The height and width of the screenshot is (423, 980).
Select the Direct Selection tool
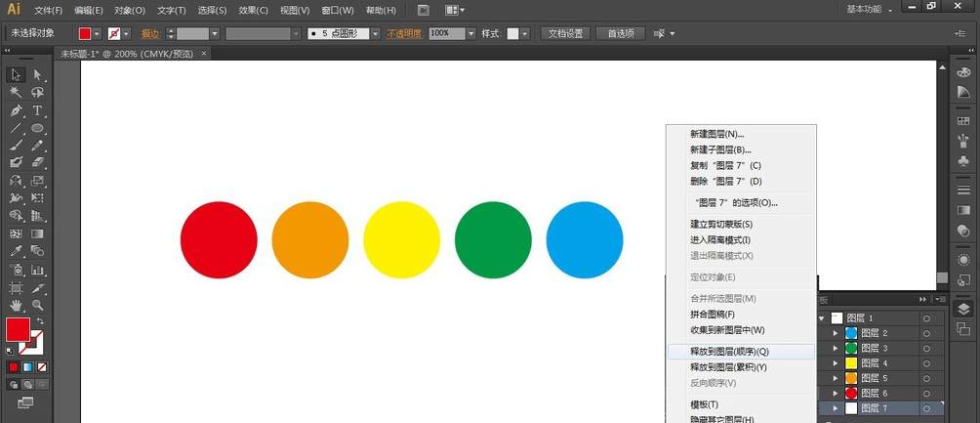coord(37,75)
